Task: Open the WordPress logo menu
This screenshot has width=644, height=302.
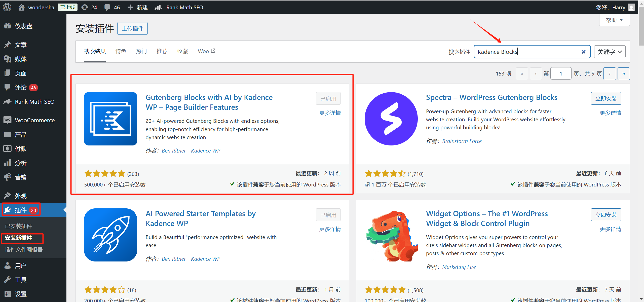Action: pyautogui.click(x=7, y=7)
